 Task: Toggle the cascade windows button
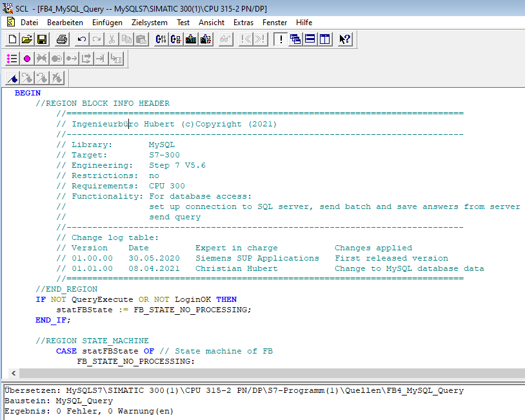pos(295,39)
